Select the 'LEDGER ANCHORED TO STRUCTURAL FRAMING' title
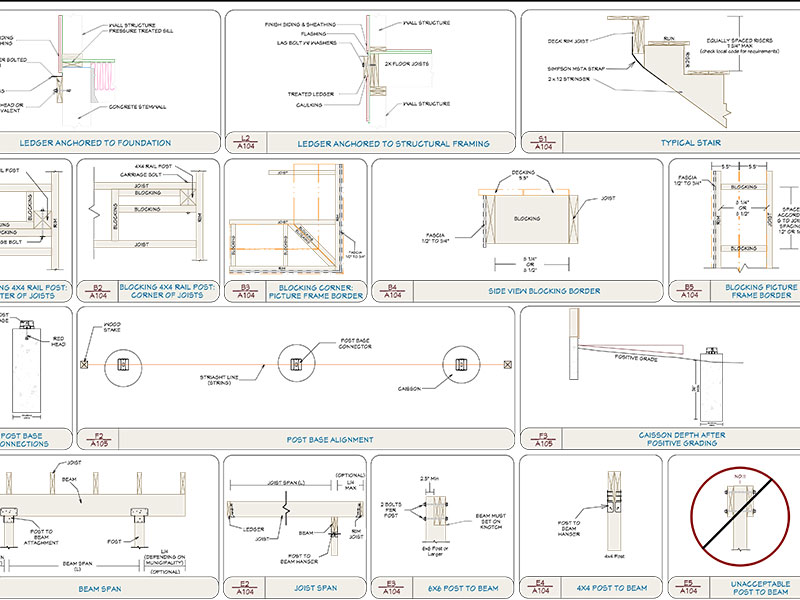This screenshot has width=800, height=600. click(x=393, y=144)
